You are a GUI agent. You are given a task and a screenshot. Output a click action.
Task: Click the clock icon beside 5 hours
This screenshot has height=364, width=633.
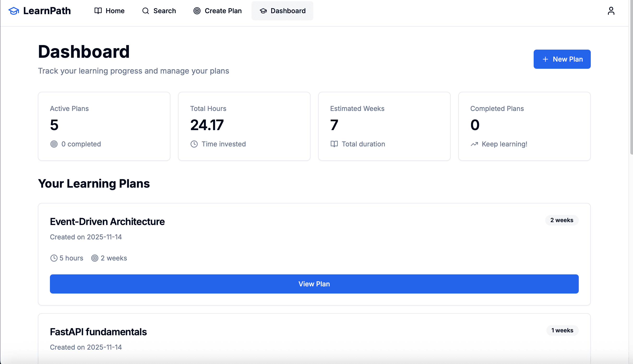pyautogui.click(x=53, y=258)
